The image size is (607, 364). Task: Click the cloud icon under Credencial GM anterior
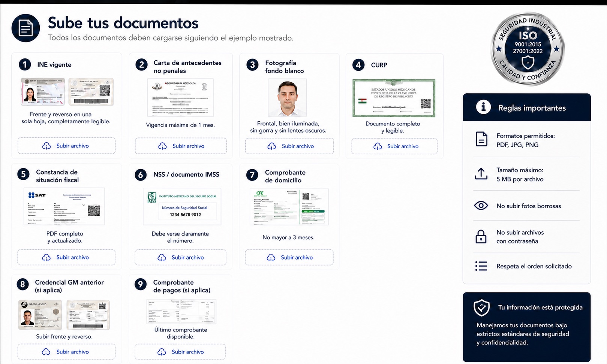[46, 352]
